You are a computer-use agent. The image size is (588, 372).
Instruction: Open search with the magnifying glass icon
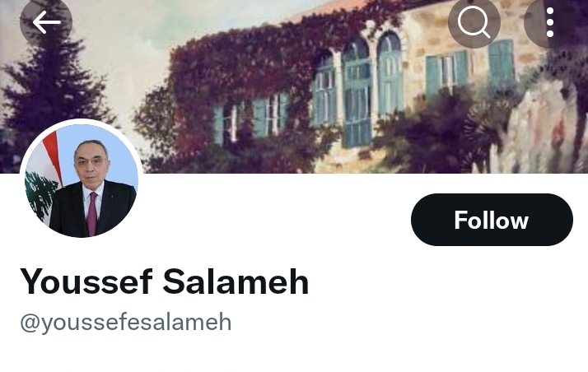tap(474, 22)
